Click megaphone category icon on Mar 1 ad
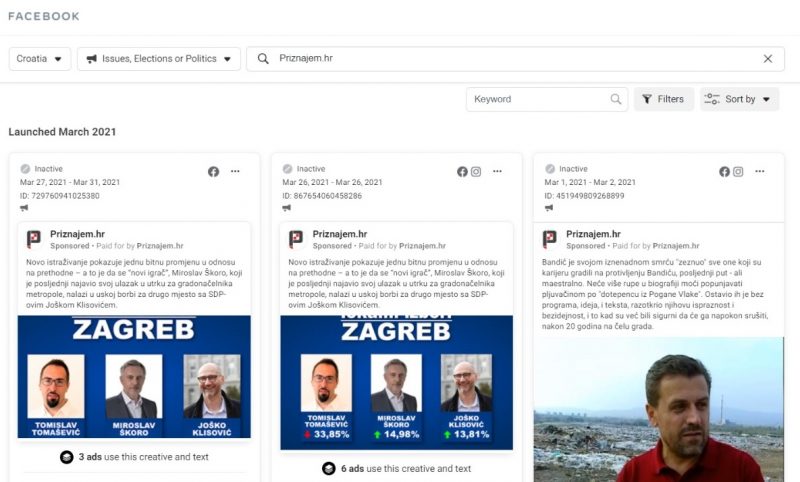This screenshot has height=482, width=800. [x=548, y=208]
